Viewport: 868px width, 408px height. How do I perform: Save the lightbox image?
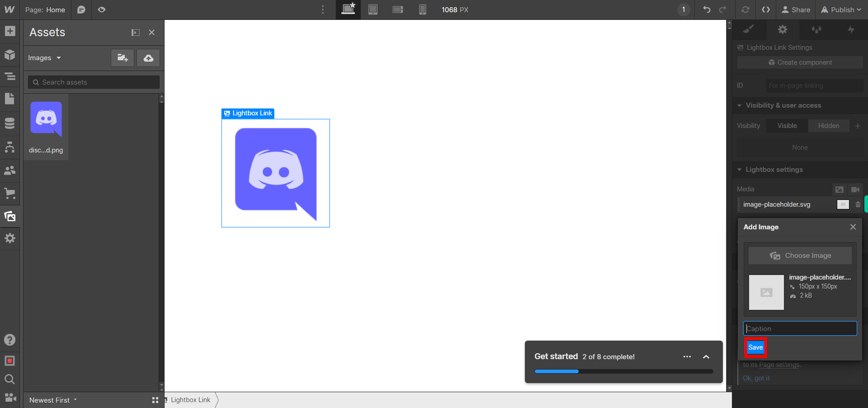pos(755,347)
